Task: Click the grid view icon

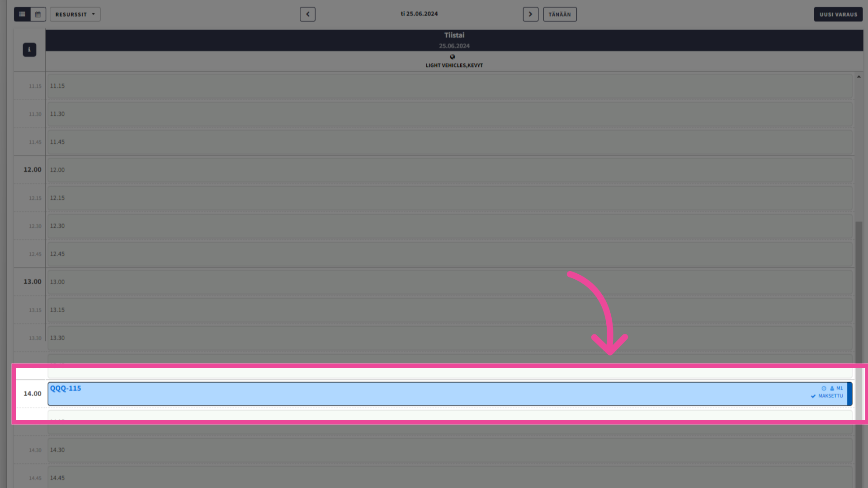Action: pos(22,14)
